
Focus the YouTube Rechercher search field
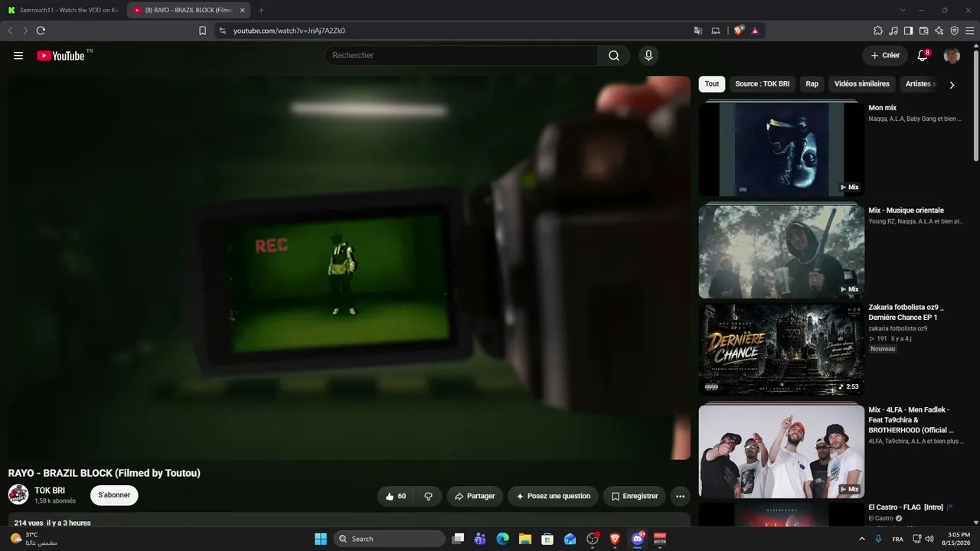(x=461, y=56)
